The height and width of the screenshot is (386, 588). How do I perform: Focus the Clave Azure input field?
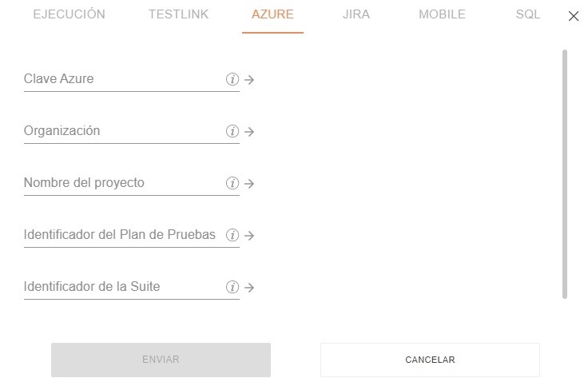(x=124, y=79)
